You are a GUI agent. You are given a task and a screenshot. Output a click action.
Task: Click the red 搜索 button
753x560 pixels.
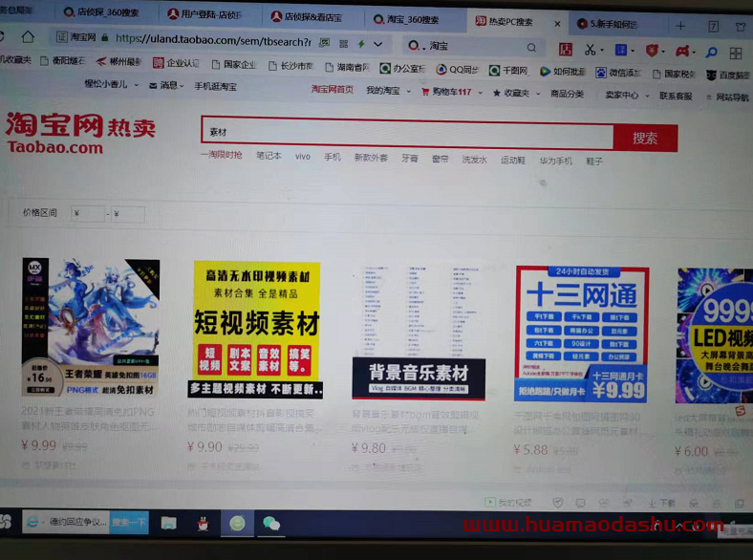(x=645, y=138)
